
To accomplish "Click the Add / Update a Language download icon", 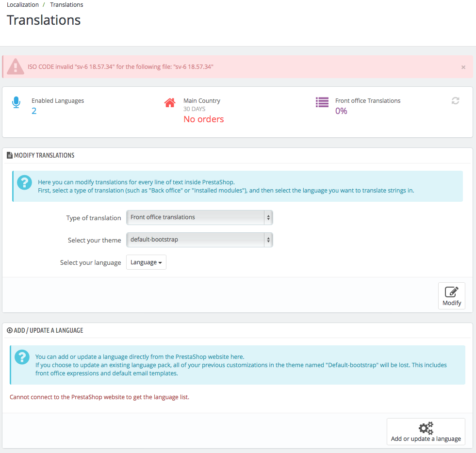I will pyautogui.click(x=10, y=330).
